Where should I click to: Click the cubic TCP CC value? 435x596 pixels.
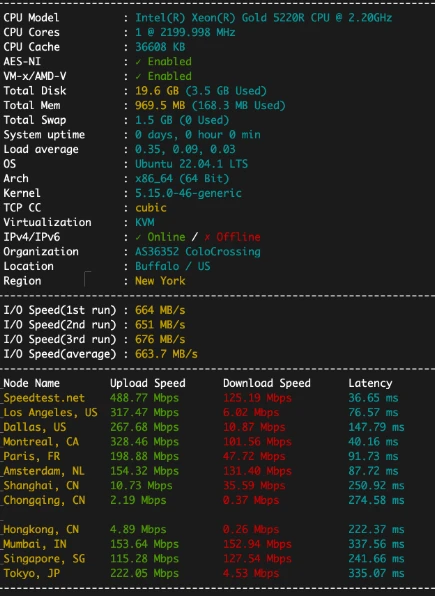click(151, 208)
